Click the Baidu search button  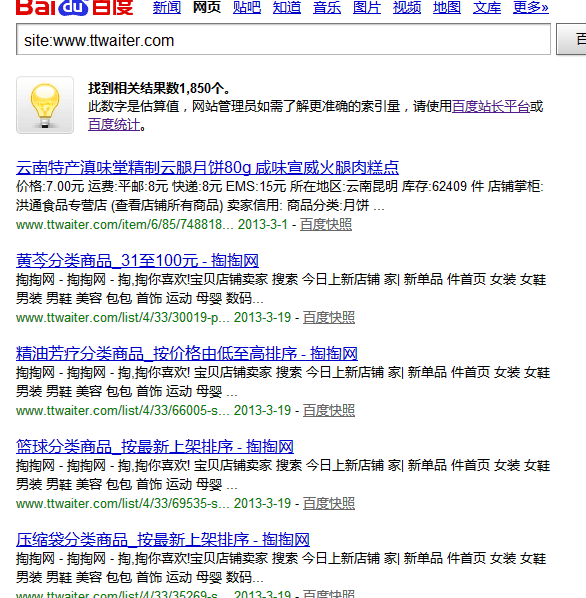(x=571, y=39)
